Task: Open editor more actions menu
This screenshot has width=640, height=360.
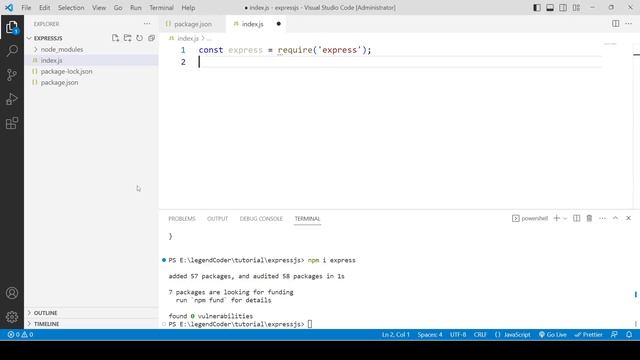Action: (629, 24)
